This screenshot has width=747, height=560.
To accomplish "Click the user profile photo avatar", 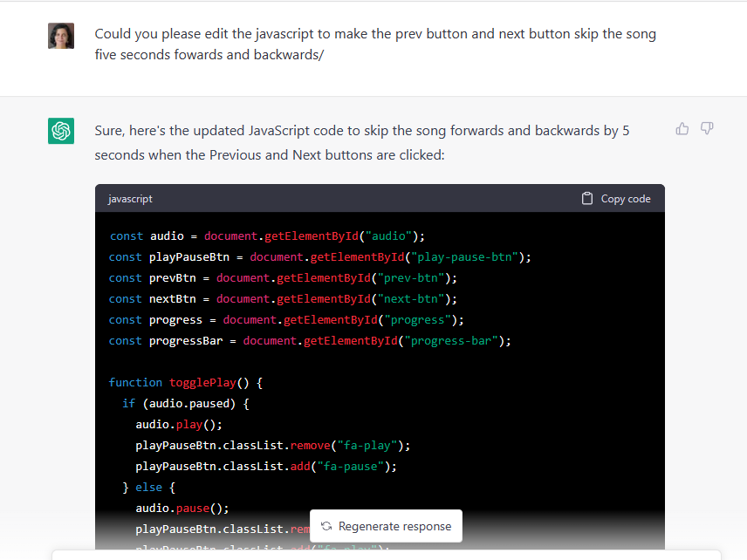I will (x=61, y=36).
